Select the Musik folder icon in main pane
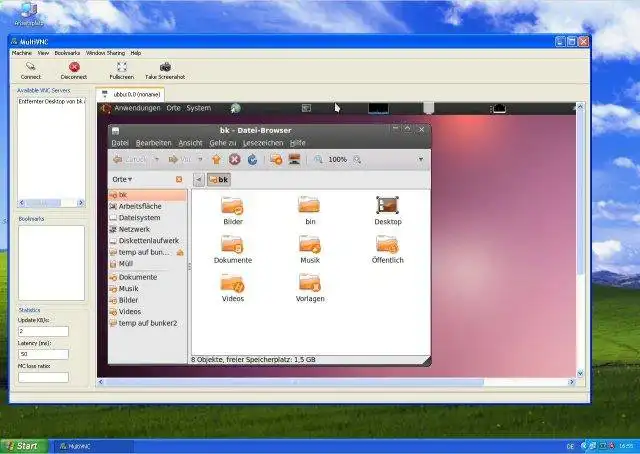Viewport: 640px width, 454px height. click(310, 244)
